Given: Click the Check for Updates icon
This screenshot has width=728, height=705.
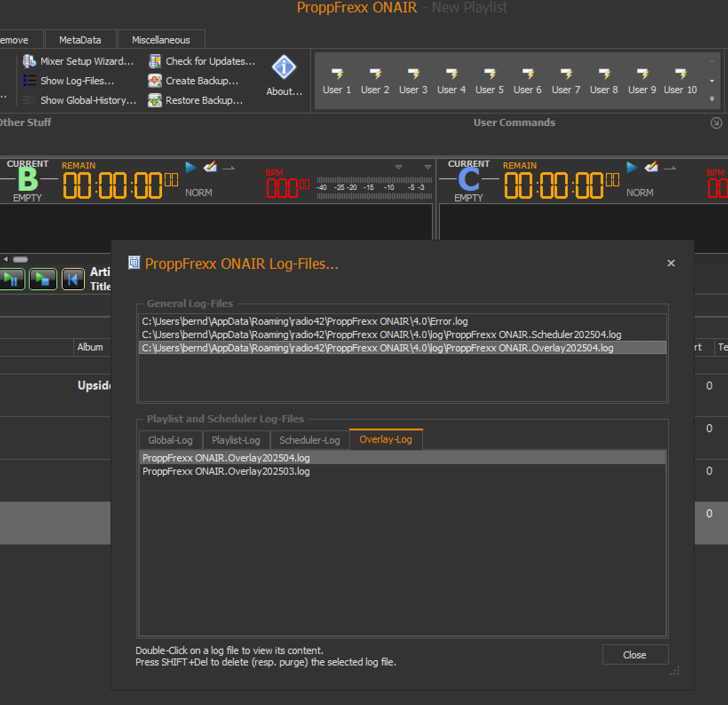Looking at the screenshot, I should pyautogui.click(x=154, y=61).
